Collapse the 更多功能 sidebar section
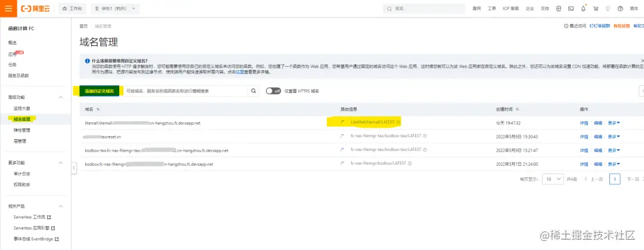Image resolution: width=644 pixels, height=250 pixels. pos(60,163)
